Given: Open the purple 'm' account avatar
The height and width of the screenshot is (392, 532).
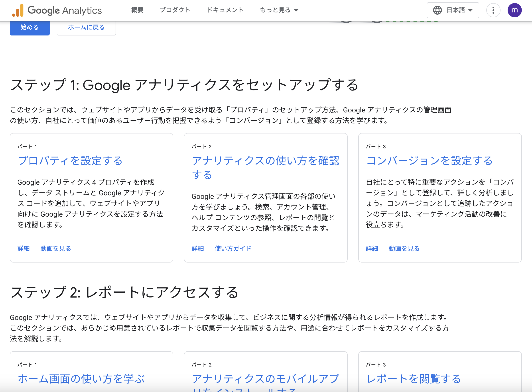Looking at the screenshot, I should click(x=514, y=10).
